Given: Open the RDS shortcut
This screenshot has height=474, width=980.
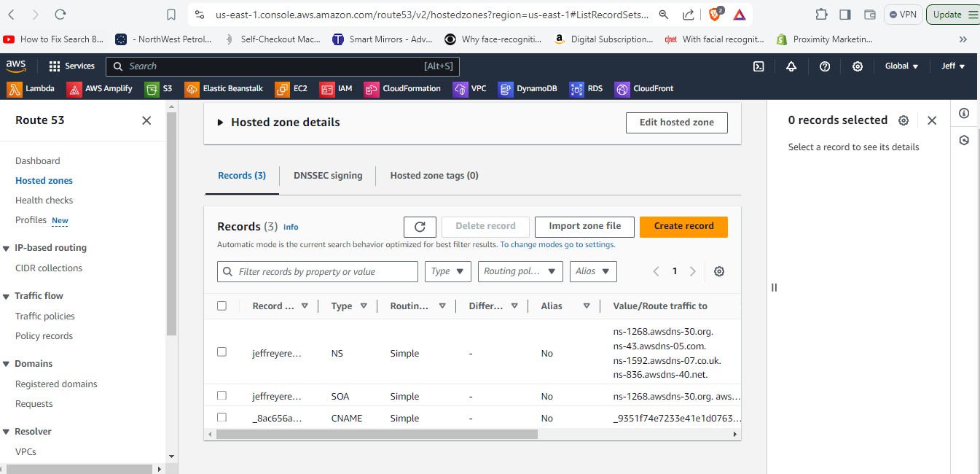Looking at the screenshot, I should click(587, 89).
